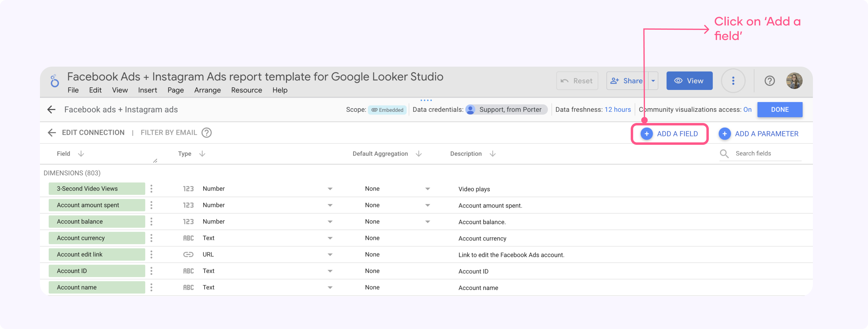This screenshot has width=868, height=329.
Task: Open the Resource menu
Action: click(247, 91)
